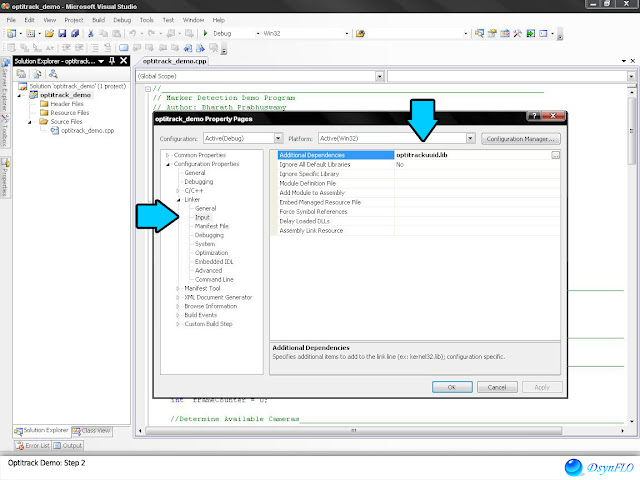This screenshot has width=640, height=480.
Task: Expand the Build Events node
Action: (x=178, y=315)
